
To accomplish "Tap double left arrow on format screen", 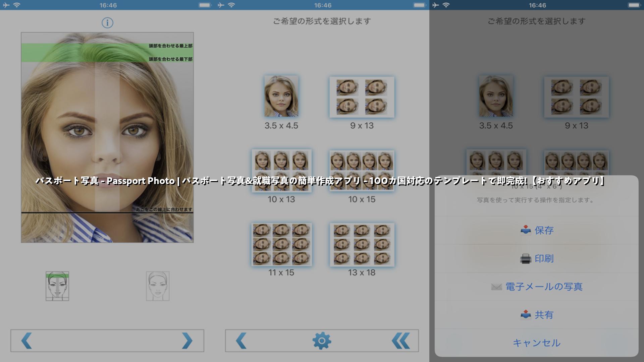I will coord(401,341).
